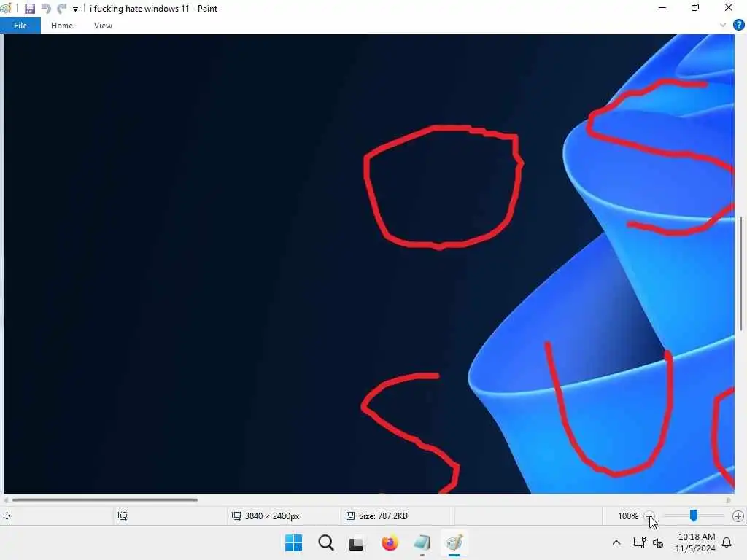Click the disk icon beside Size: 787.2KB

(350, 516)
